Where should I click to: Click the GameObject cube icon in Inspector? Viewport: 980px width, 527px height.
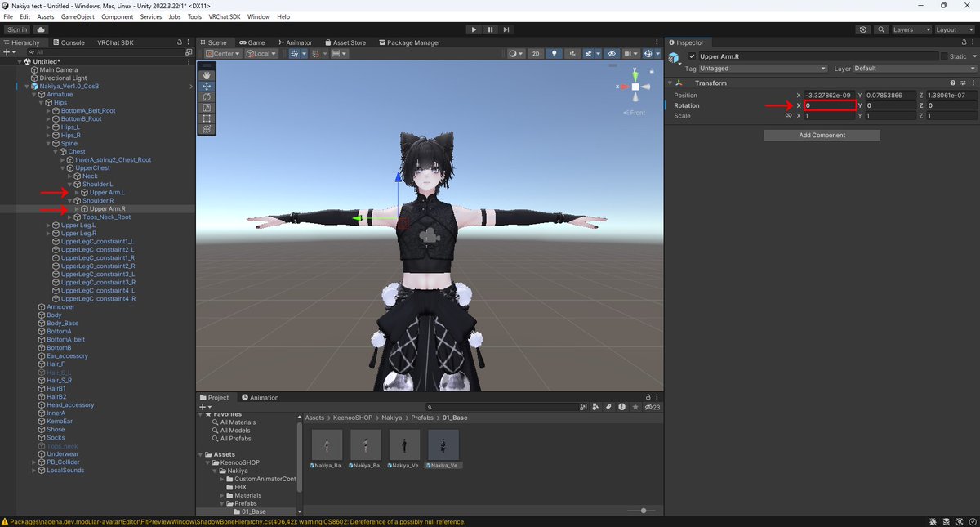pos(675,57)
